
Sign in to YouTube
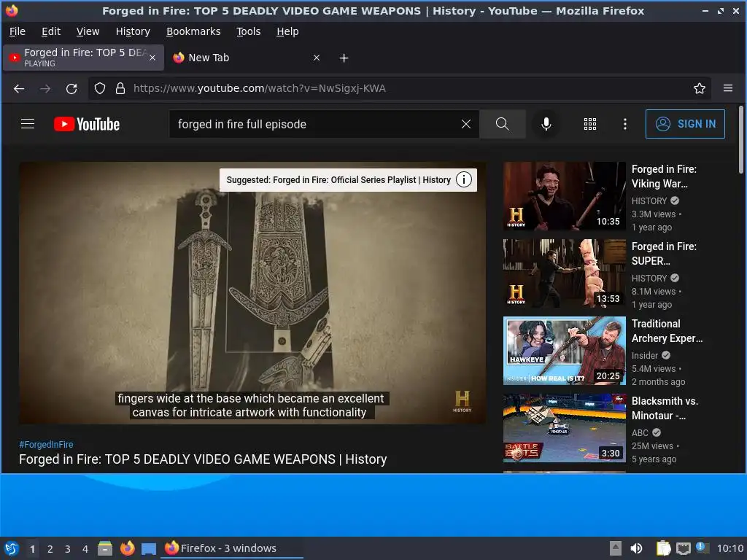point(685,124)
